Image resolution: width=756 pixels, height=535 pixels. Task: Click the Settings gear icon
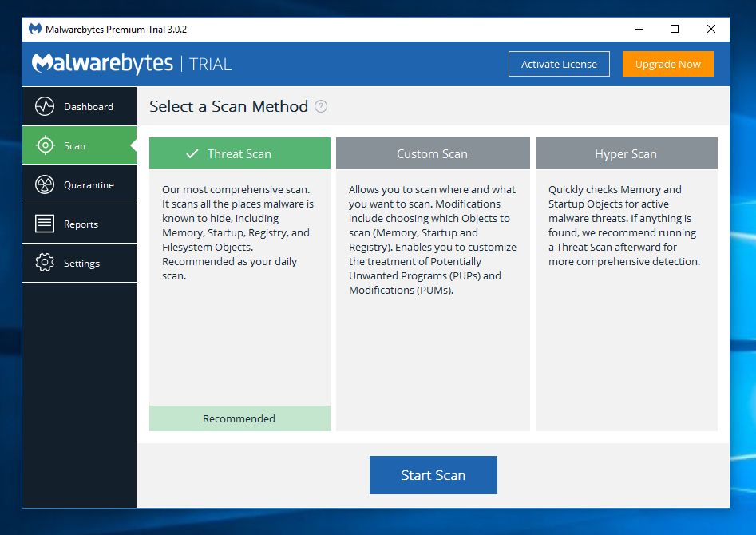(45, 263)
